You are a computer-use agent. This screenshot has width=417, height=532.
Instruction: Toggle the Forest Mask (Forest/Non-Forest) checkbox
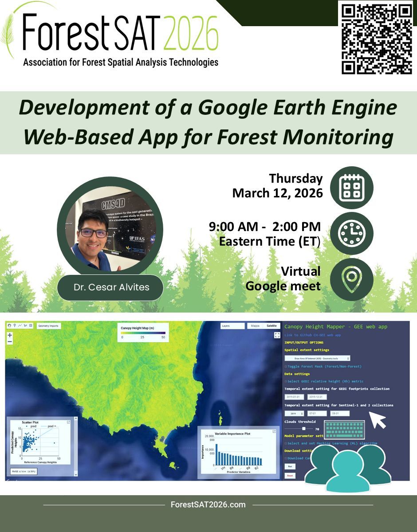point(286,367)
